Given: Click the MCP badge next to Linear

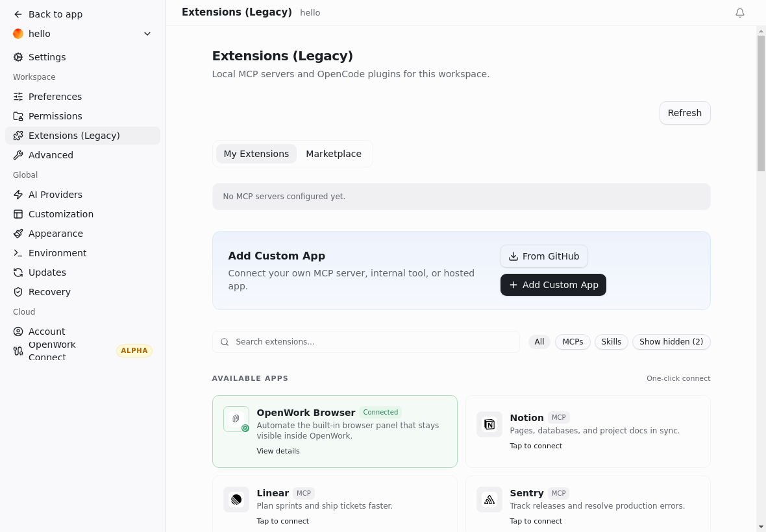Looking at the screenshot, I should pyautogui.click(x=304, y=493).
